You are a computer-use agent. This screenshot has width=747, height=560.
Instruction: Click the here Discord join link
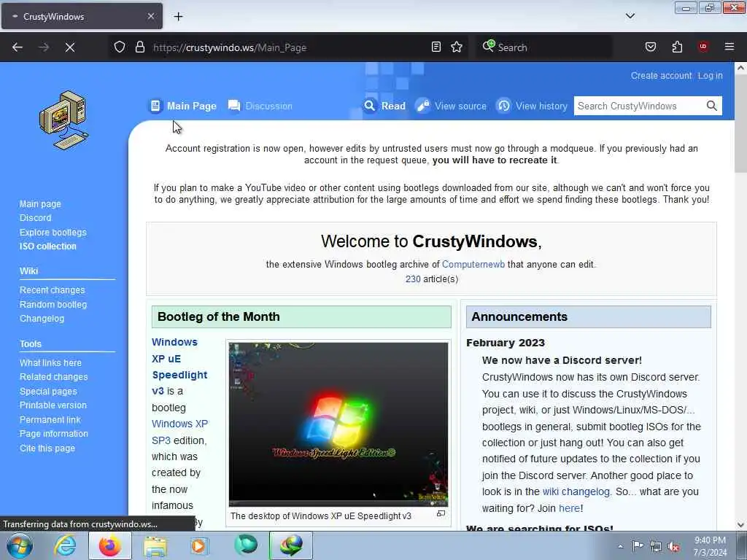click(x=569, y=508)
